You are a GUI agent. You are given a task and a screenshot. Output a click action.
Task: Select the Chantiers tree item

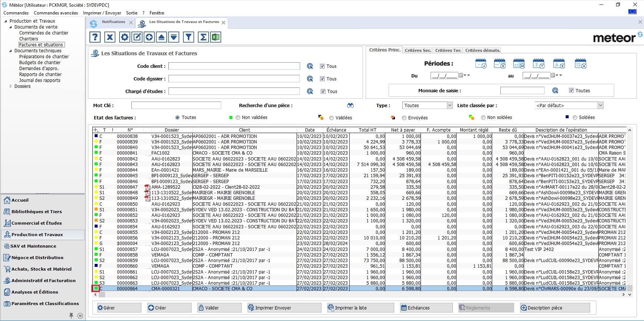point(29,39)
